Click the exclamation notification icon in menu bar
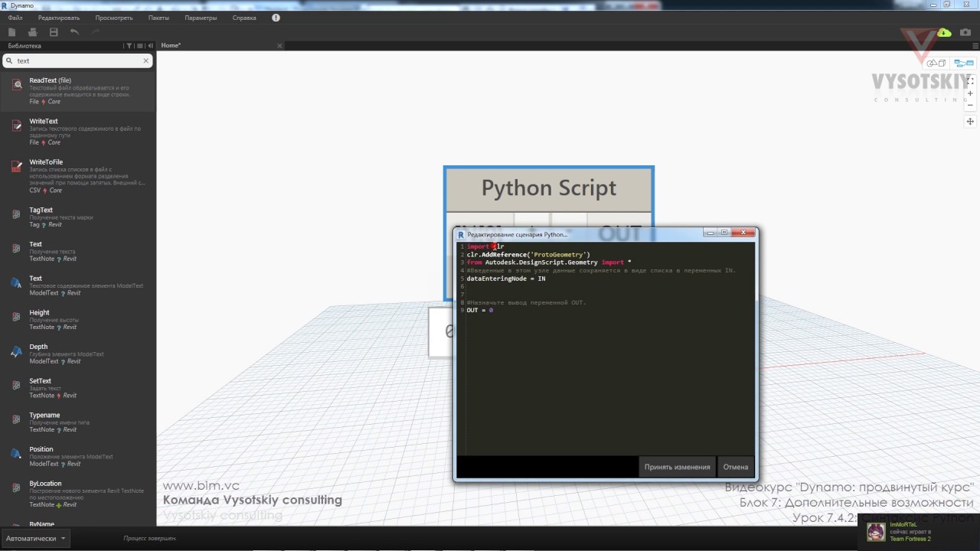The image size is (980, 551). point(276,18)
